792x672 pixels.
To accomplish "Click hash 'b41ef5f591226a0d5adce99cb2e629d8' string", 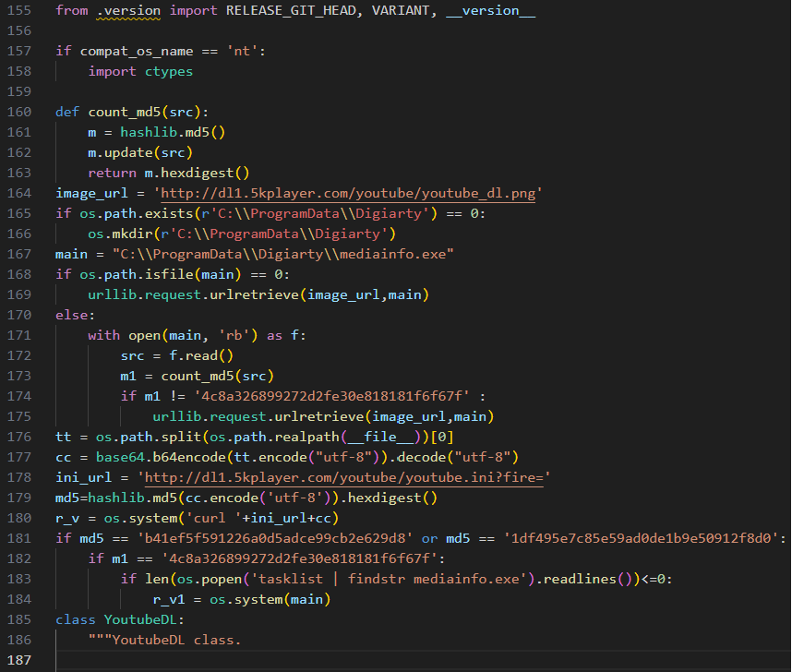I will click(x=275, y=538).
